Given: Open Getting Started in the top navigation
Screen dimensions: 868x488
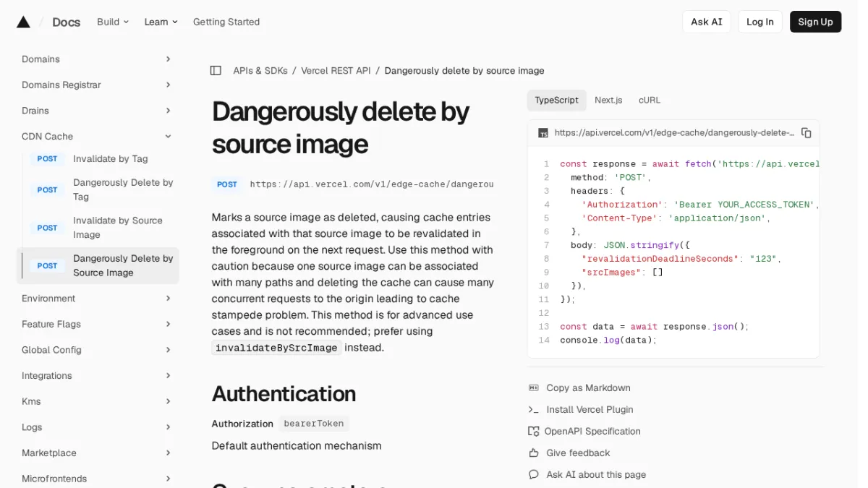Looking at the screenshot, I should (226, 22).
